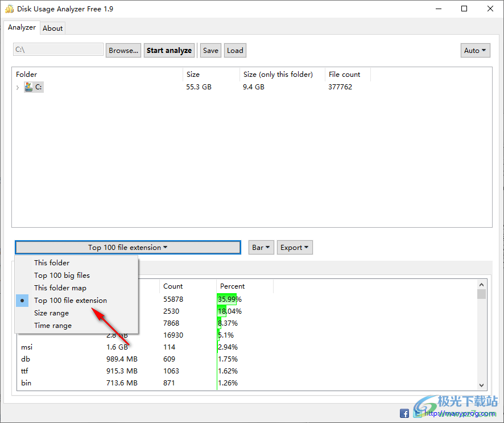
Task: Click the Start analyze button
Action: [169, 51]
